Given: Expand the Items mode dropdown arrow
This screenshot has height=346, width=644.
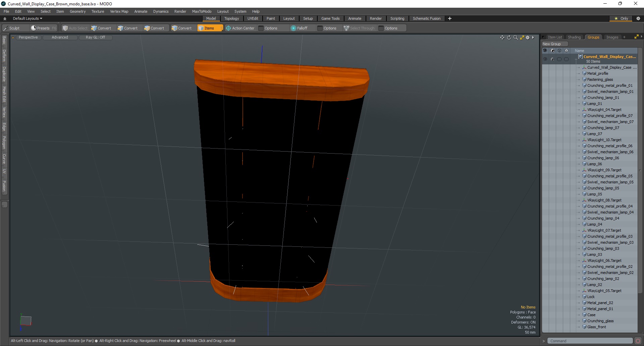Looking at the screenshot, I should click(x=221, y=28).
